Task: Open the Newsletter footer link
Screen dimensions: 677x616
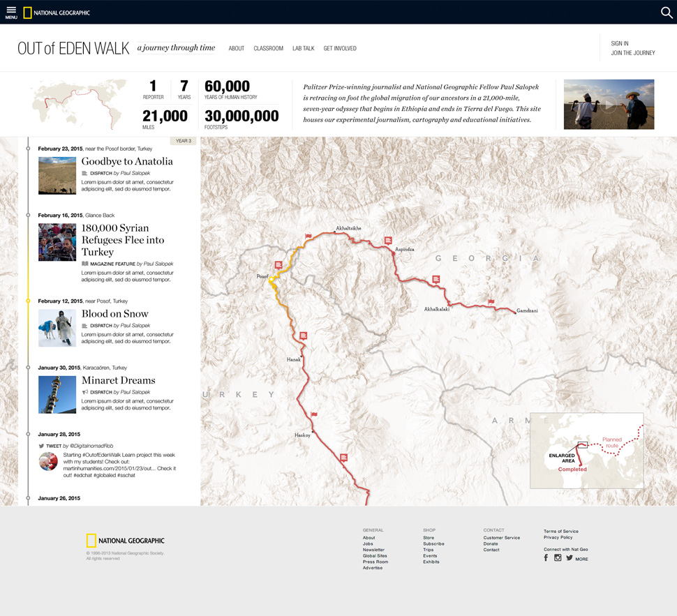Action: click(x=373, y=550)
